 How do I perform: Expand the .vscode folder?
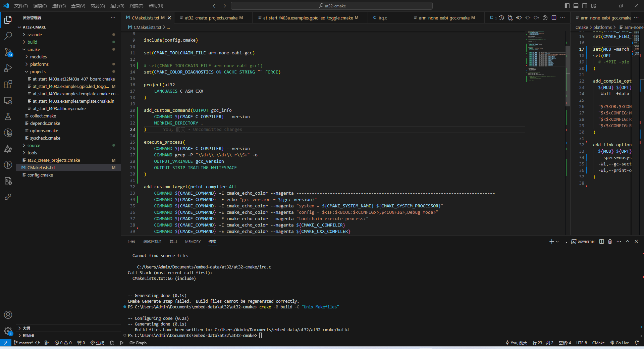tap(68, 35)
